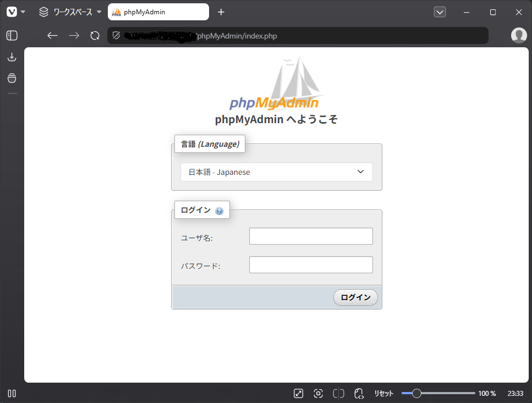
Task: Click the 100 % zoom value
Action: pyautogui.click(x=487, y=394)
